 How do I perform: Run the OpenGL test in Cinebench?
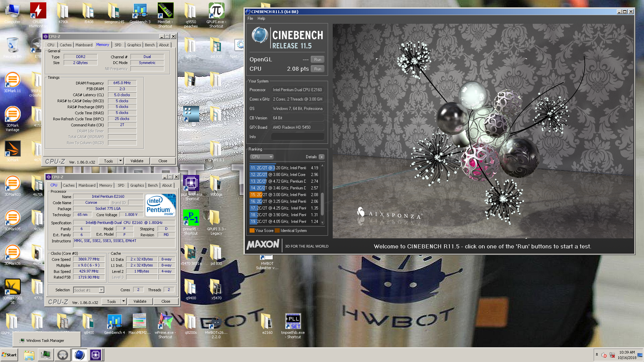318,60
